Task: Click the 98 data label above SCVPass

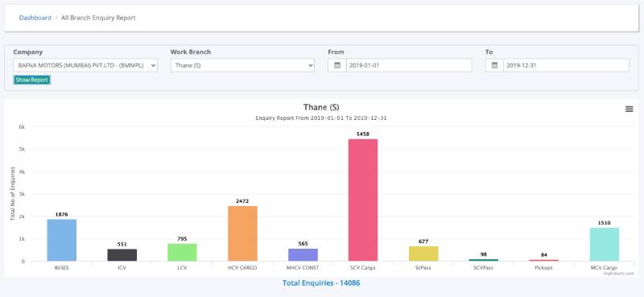Action: (x=484, y=254)
